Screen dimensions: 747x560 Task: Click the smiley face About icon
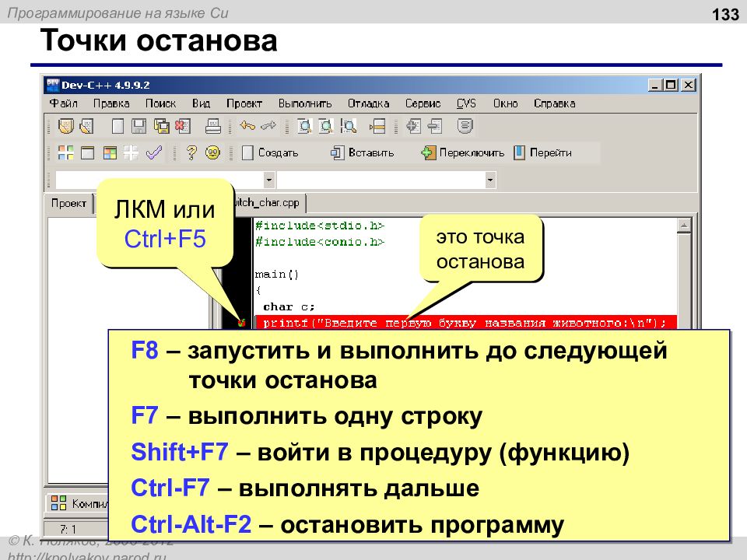212,153
